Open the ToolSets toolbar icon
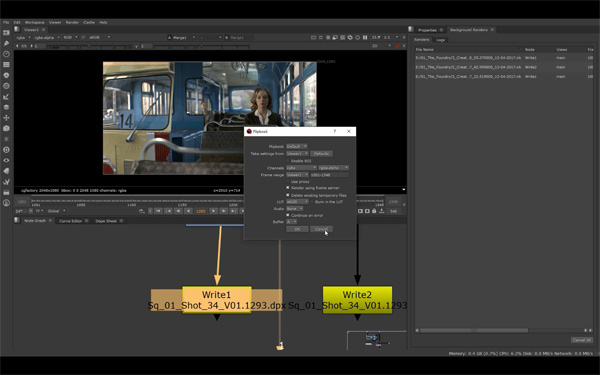 click(6, 182)
